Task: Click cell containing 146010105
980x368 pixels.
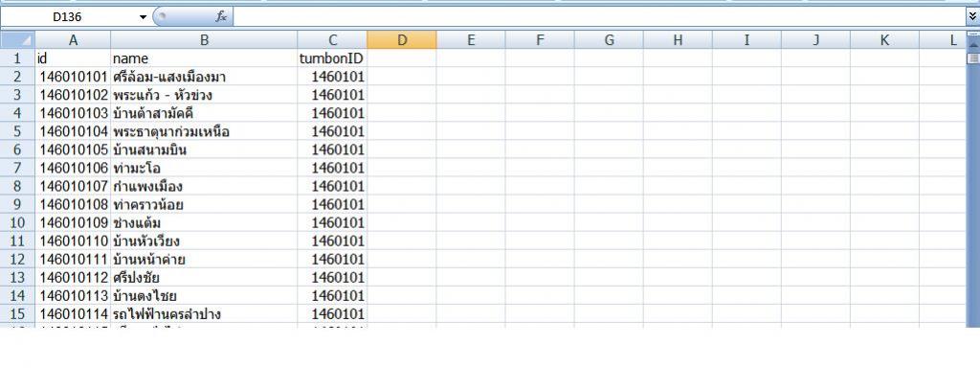Action: click(73, 149)
